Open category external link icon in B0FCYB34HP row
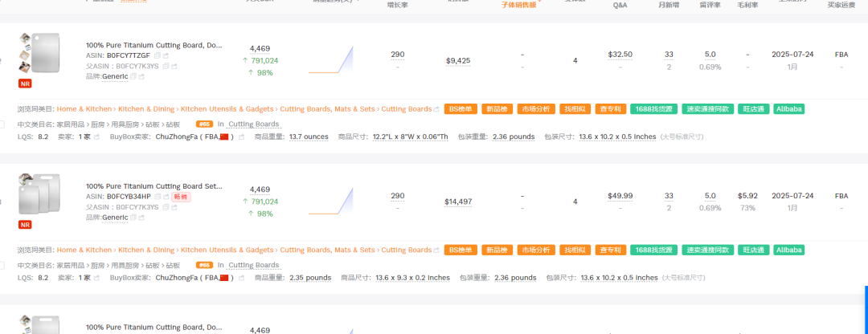Image resolution: width=868 pixels, height=334 pixels. click(x=436, y=250)
